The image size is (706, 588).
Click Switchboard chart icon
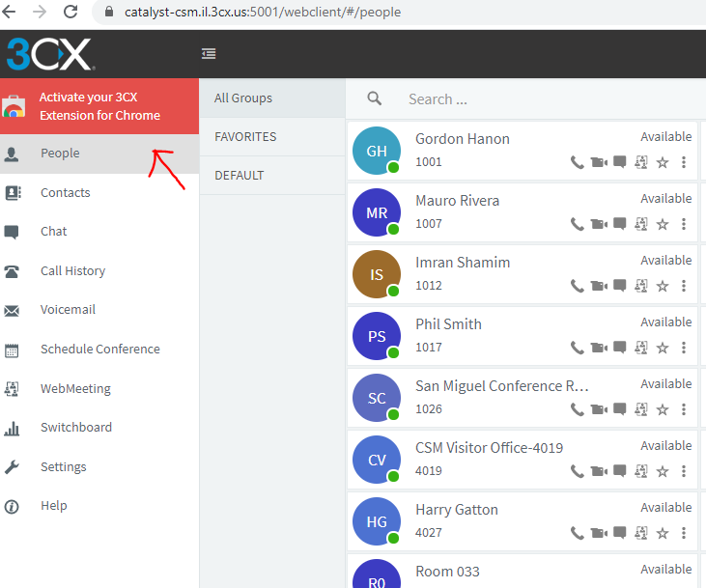pyautogui.click(x=12, y=428)
